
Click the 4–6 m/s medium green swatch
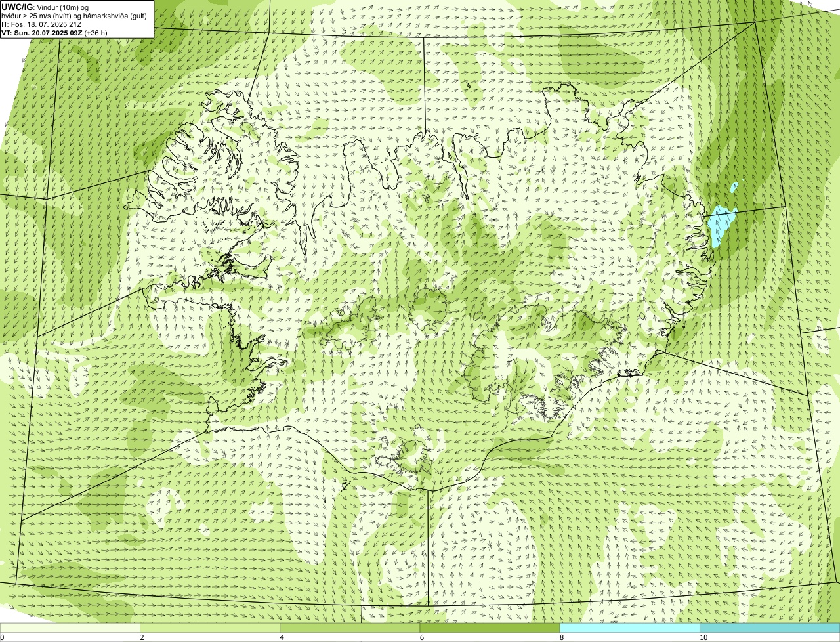tap(350, 628)
